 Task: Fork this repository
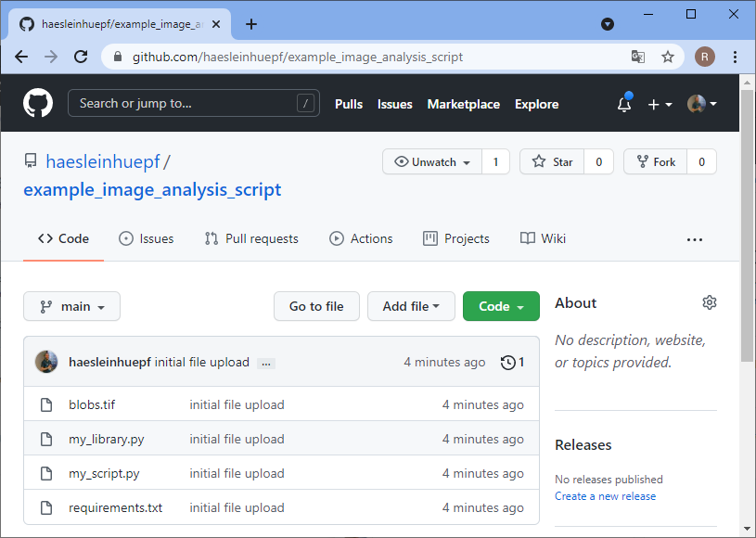pos(655,161)
